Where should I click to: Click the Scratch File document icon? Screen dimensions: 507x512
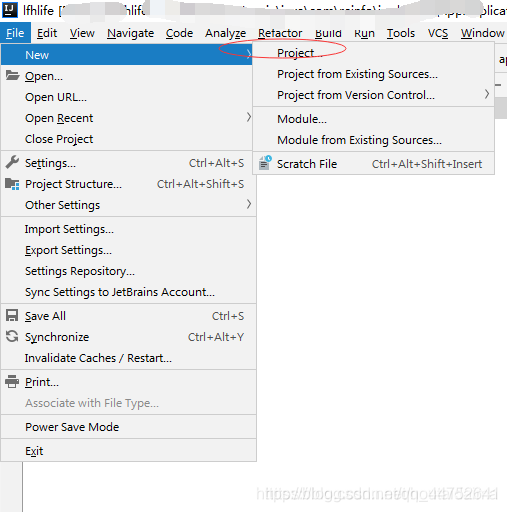265,163
